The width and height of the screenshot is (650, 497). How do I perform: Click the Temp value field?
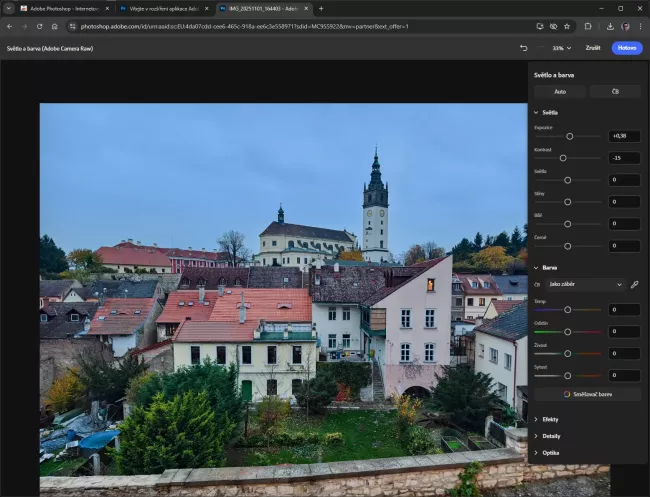pyautogui.click(x=624, y=310)
